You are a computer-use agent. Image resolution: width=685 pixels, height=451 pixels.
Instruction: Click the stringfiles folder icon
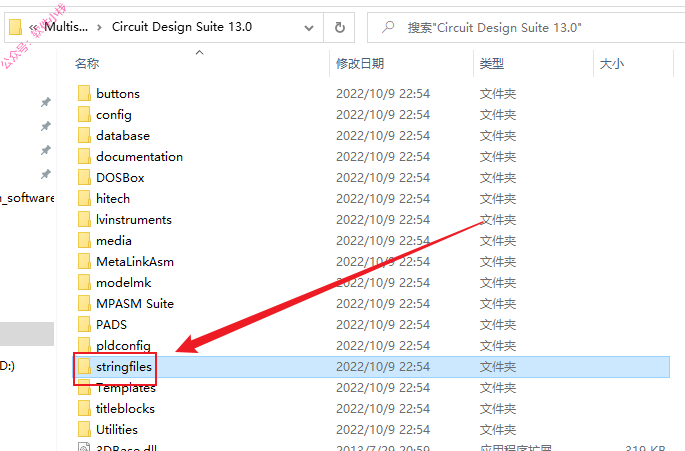click(84, 366)
